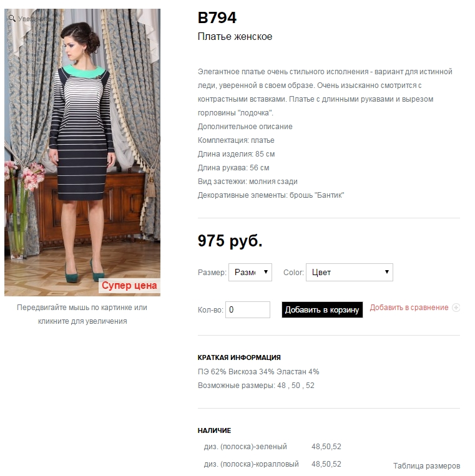The width and height of the screenshot is (475, 476).
Task: Click the arrow of the Размер dropdown
Action: [266, 272]
